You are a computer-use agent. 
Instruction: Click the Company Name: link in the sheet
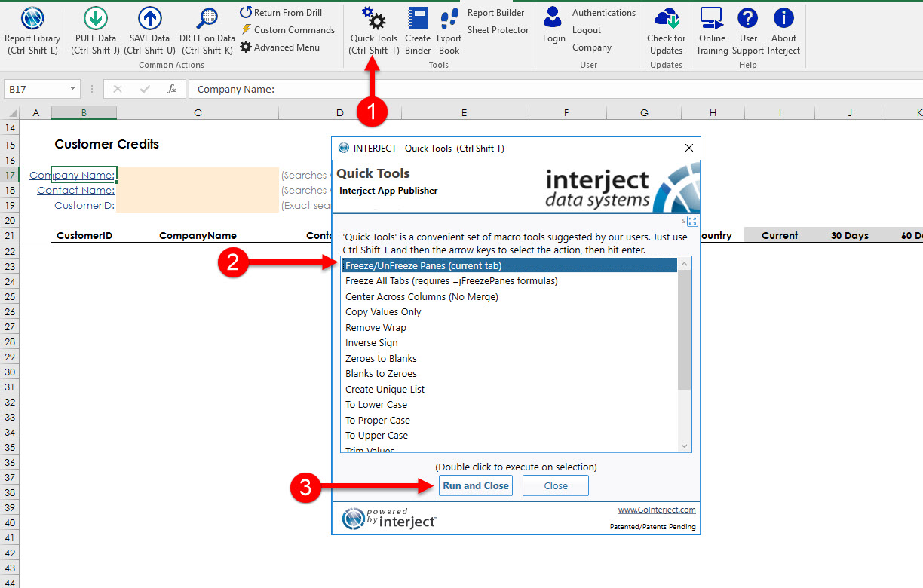[72, 175]
